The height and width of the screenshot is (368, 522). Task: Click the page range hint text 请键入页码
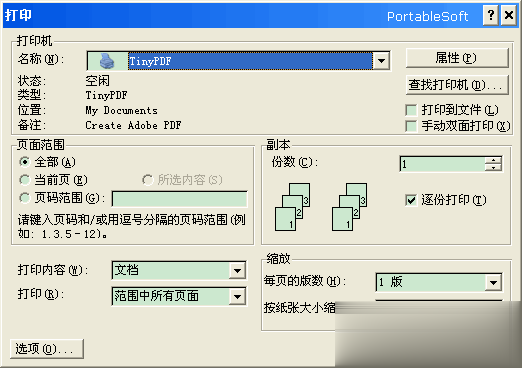tap(132, 227)
